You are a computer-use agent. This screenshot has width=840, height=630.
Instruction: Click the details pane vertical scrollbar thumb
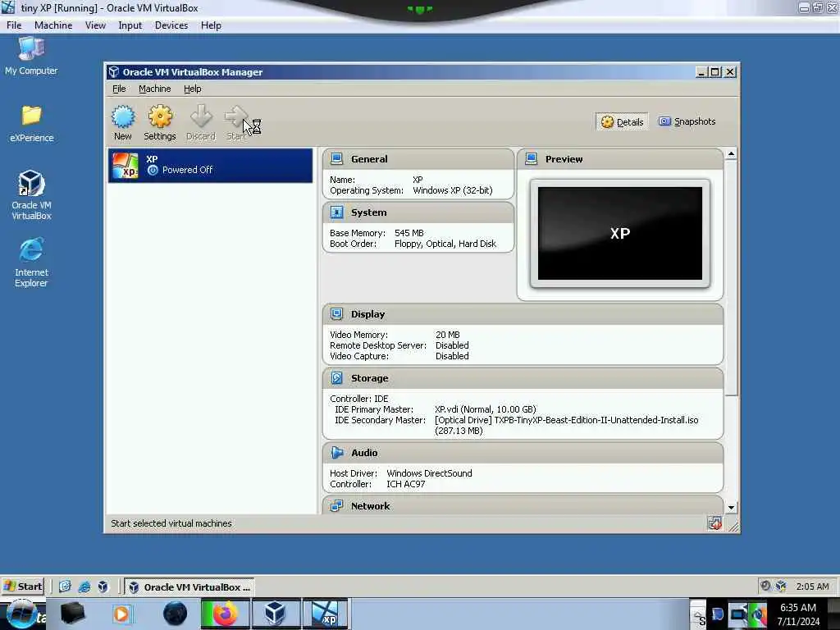click(731, 278)
